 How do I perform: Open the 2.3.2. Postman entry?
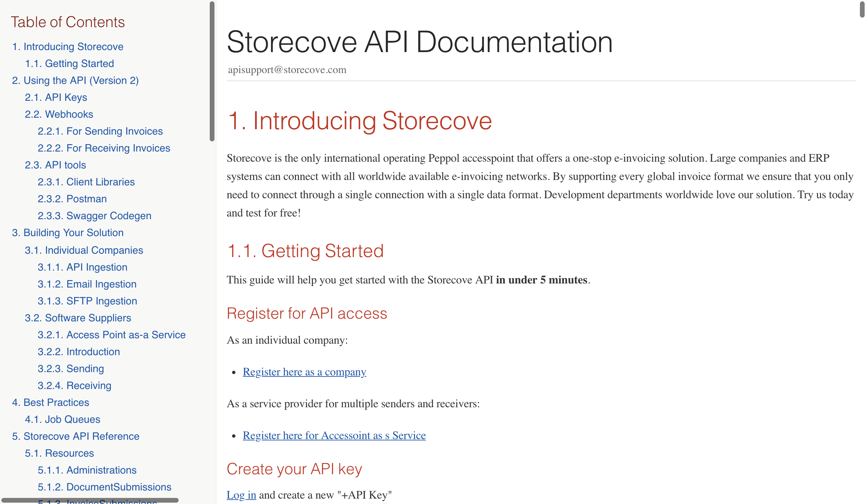[72, 199]
